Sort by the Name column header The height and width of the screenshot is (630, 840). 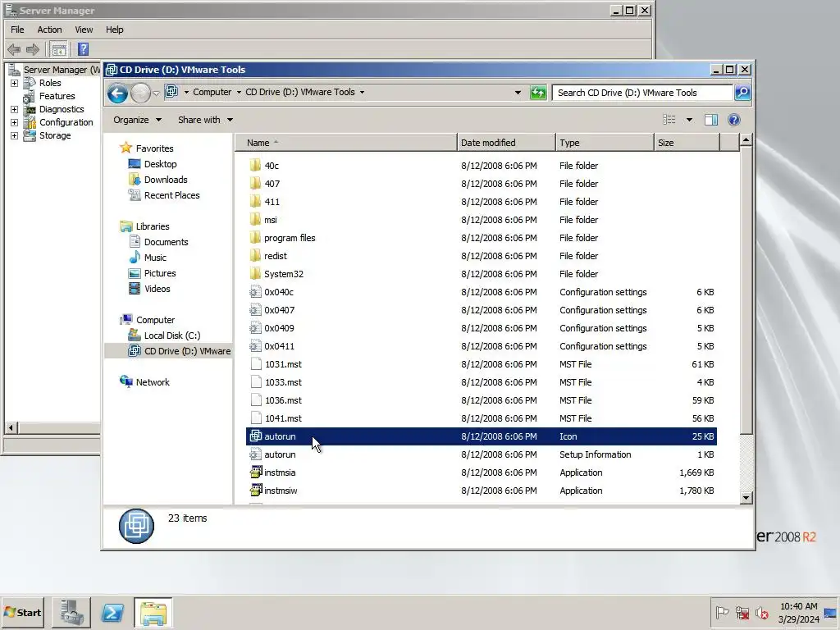346,143
